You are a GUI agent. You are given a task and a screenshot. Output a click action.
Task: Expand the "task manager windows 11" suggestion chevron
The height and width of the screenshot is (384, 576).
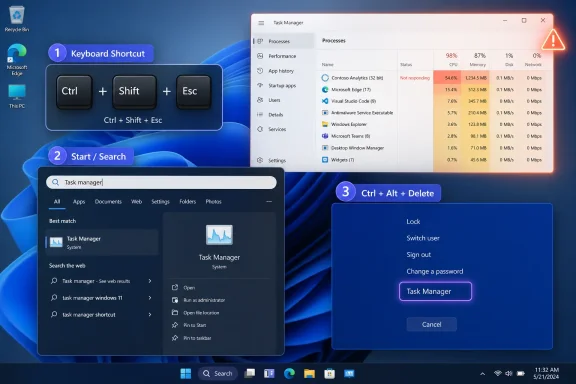tap(150, 298)
